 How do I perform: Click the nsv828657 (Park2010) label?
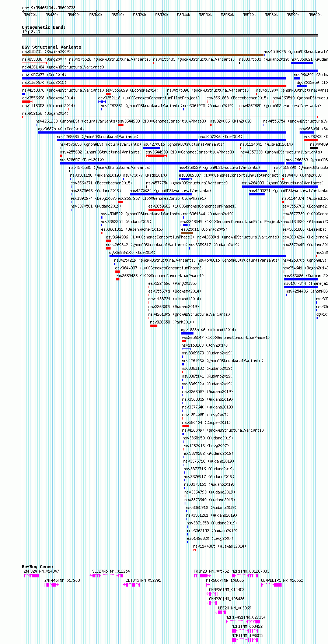(x=82, y=160)
